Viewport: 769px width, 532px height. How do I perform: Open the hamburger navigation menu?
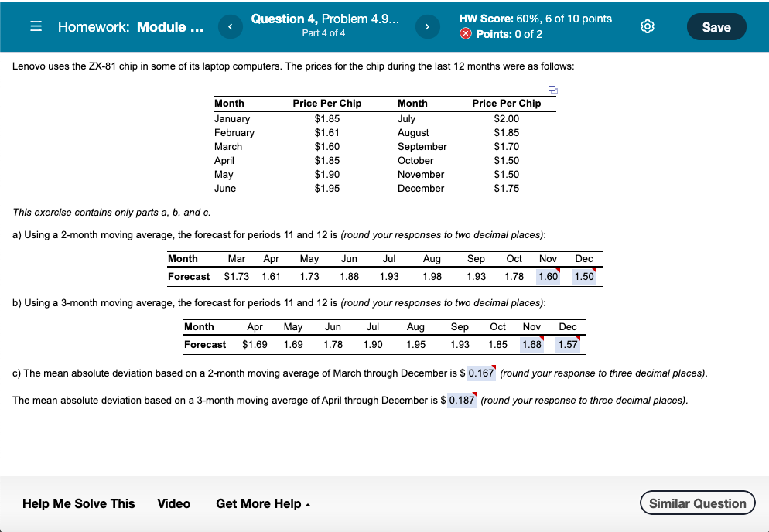pos(35,26)
